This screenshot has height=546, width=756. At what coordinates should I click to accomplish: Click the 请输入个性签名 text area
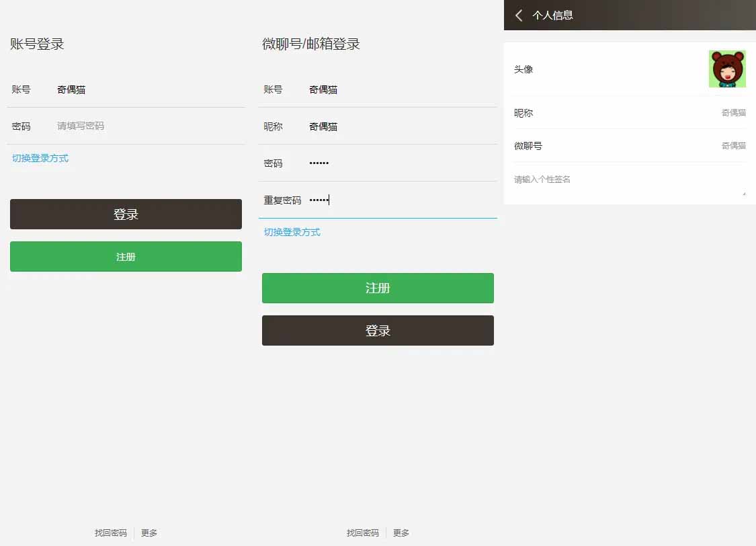pyautogui.click(x=628, y=182)
